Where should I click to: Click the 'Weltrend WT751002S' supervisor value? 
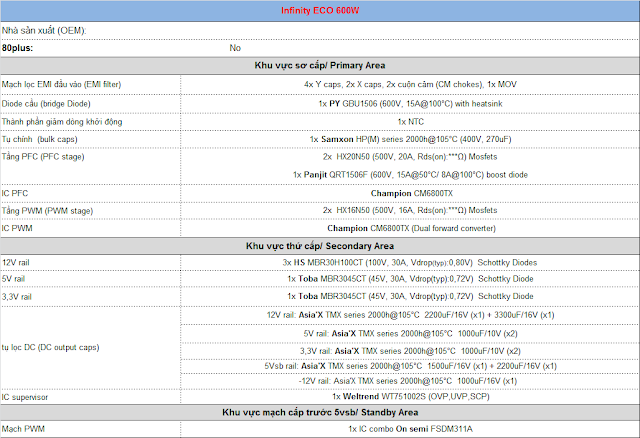[x=411, y=396]
